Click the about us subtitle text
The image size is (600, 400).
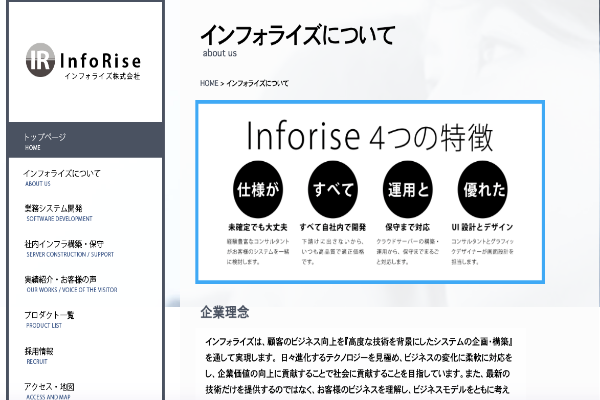click(220, 53)
